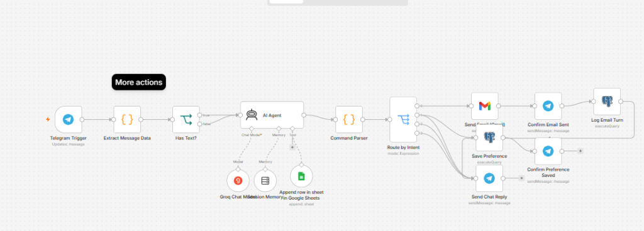Click the 'Confirm Preference Saved' label

click(548, 173)
